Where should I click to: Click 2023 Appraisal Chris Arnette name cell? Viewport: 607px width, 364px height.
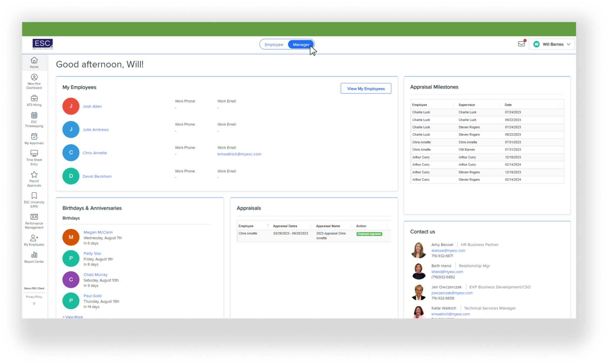pos(331,236)
